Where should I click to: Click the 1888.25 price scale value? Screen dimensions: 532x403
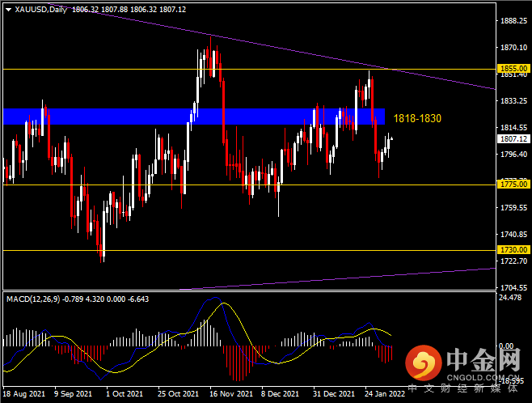pos(514,21)
